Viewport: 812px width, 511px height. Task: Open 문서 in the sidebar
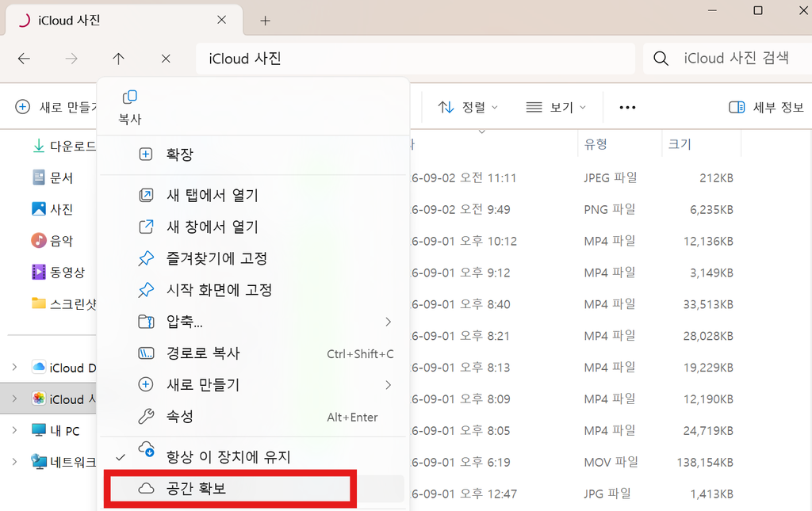[x=52, y=178]
